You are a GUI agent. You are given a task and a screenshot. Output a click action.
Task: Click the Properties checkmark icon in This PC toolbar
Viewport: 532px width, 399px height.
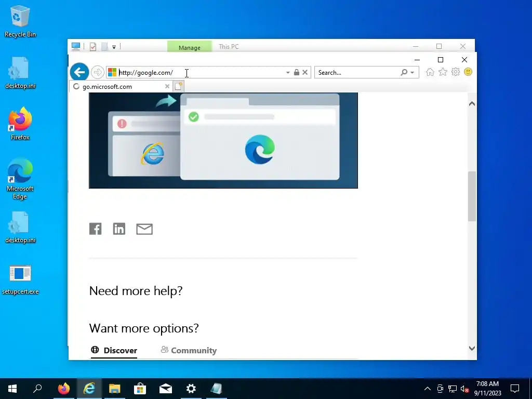(x=93, y=47)
